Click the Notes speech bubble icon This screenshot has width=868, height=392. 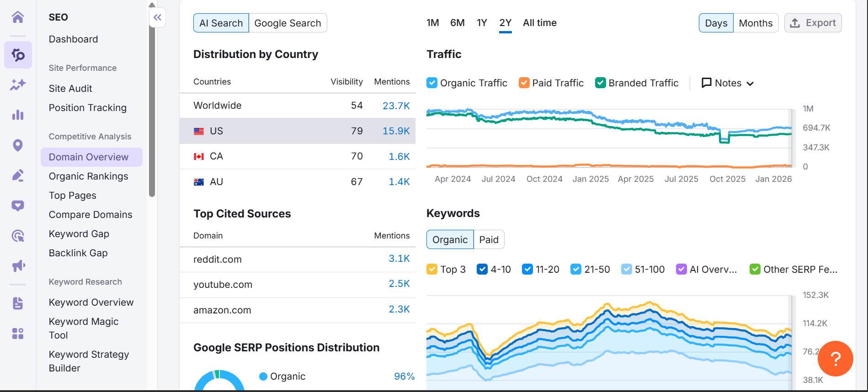(x=707, y=83)
